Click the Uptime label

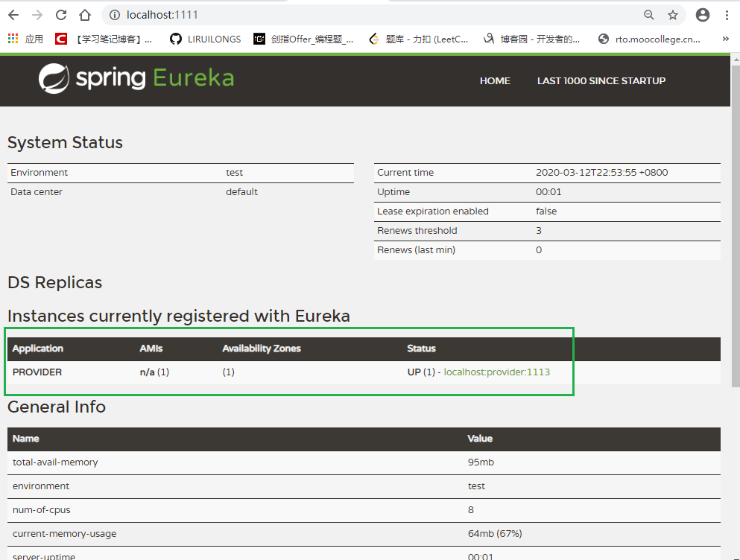point(393,192)
